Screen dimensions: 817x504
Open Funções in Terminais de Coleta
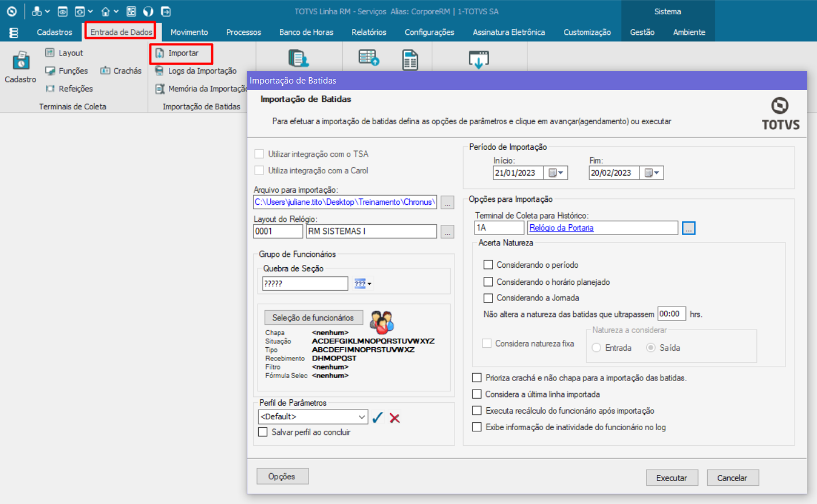[x=66, y=71]
